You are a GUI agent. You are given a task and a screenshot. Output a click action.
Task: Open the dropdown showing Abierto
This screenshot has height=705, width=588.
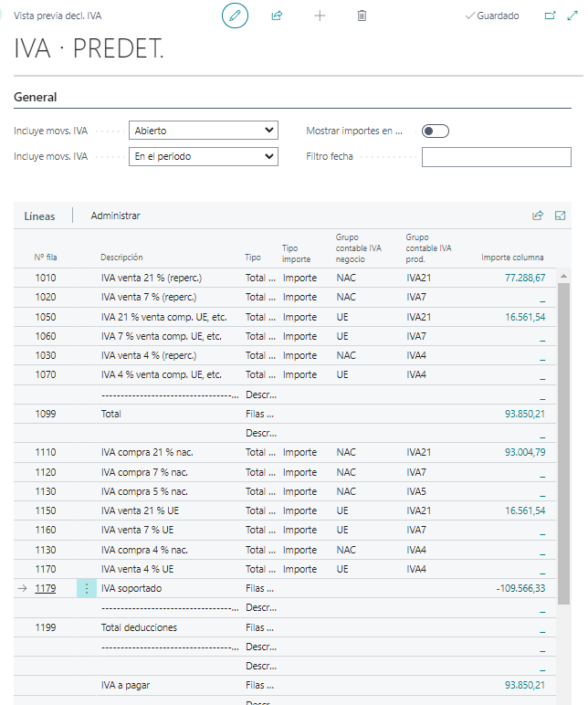tap(203, 131)
